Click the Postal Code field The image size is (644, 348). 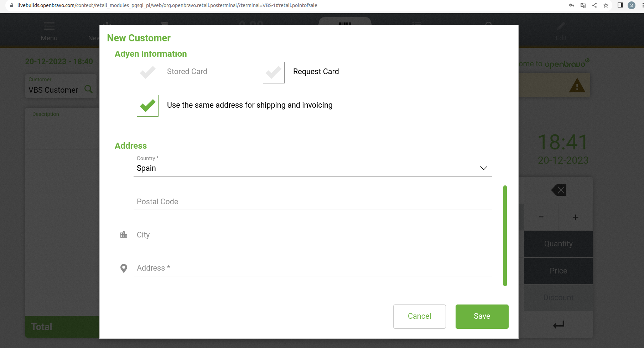click(313, 202)
